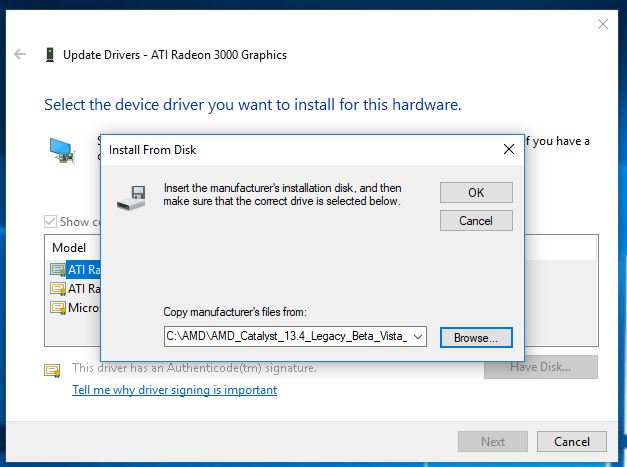This screenshot has width=627, height=467.
Task: Select the second ATI Radeon model entry
Action: pyautogui.click(x=84, y=288)
